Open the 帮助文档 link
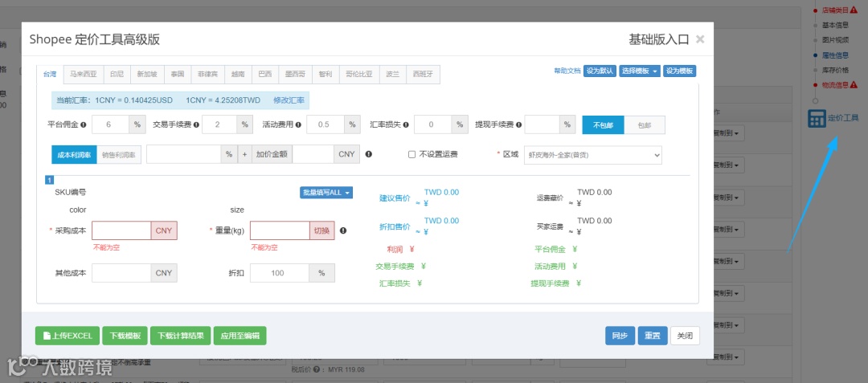Viewport: 868px width, 383px height. [x=567, y=71]
